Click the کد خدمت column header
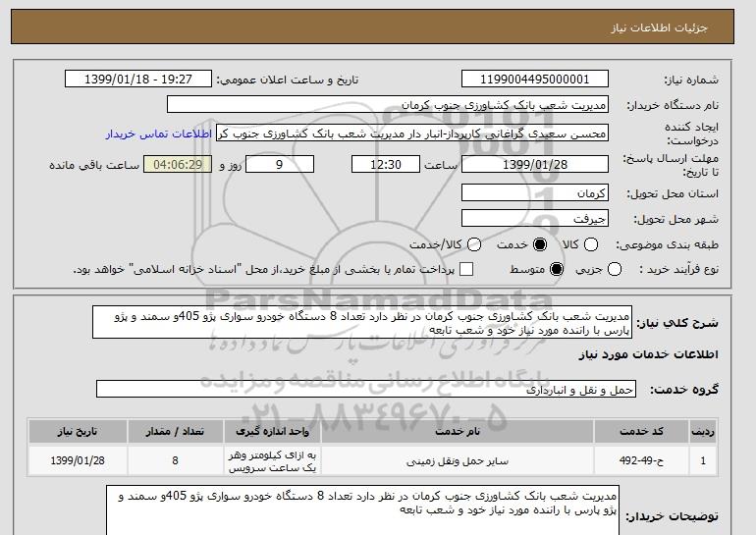This screenshot has height=535, width=756. (641, 431)
